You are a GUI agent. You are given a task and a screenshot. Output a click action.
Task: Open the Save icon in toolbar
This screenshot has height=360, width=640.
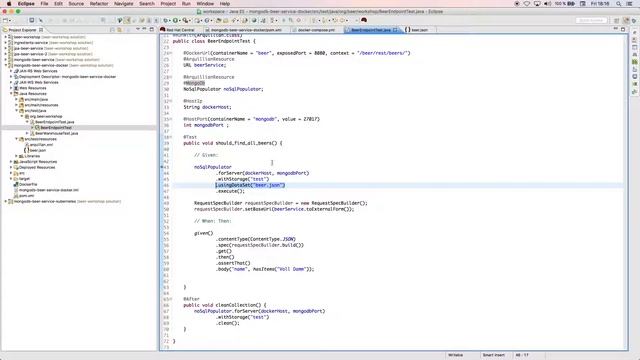(31, 20)
